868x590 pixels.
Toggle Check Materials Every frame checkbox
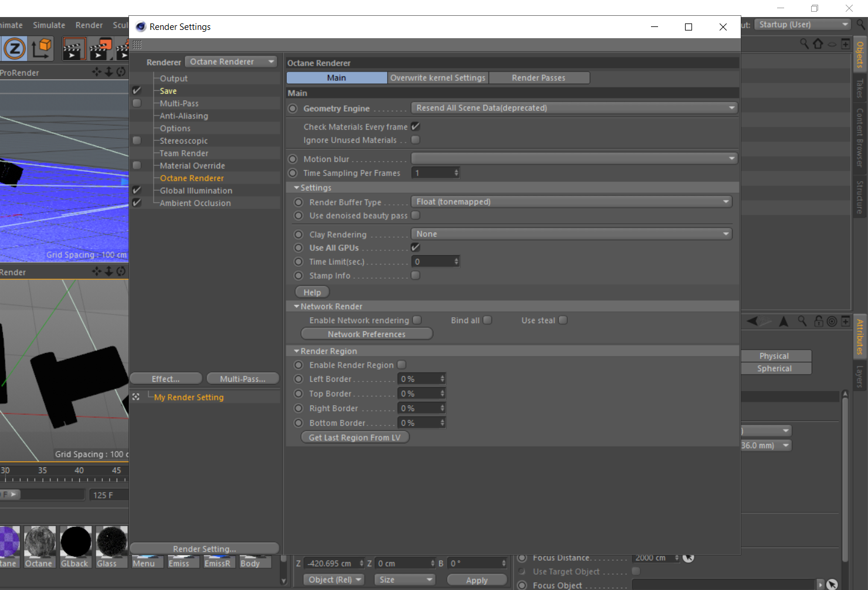pyautogui.click(x=416, y=127)
